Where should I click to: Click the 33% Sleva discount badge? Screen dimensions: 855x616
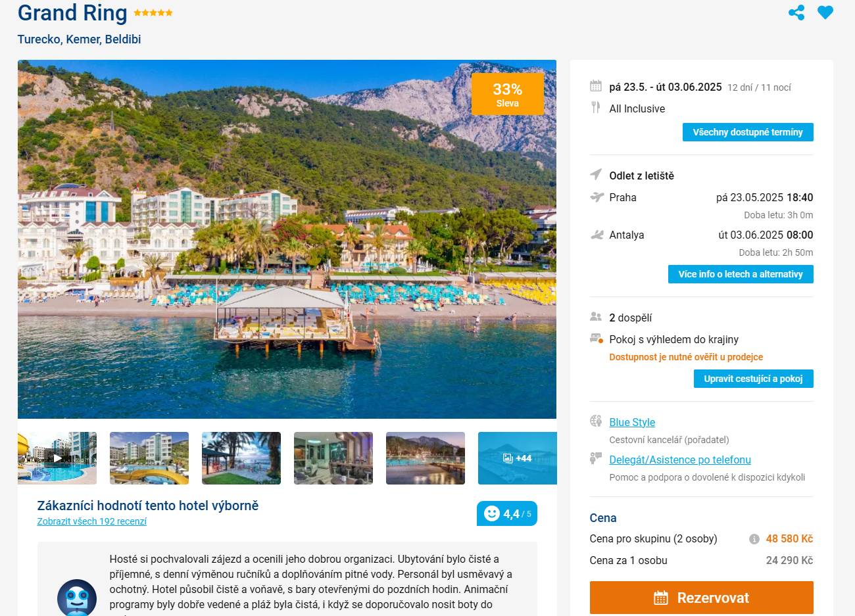(508, 94)
